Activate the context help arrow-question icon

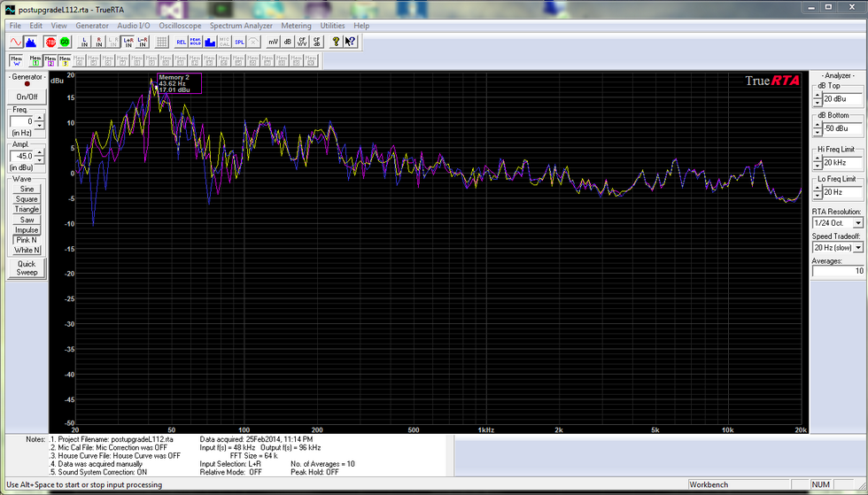pyautogui.click(x=350, y=42)
